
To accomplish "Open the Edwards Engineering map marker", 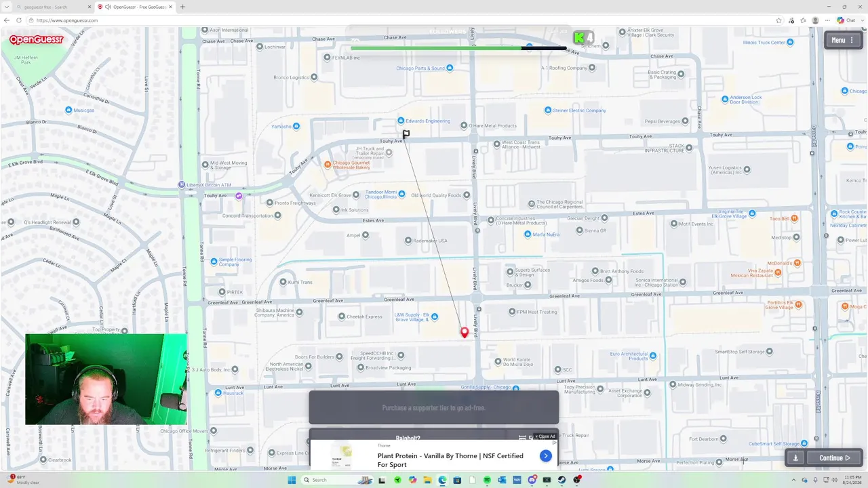I will (401, 121).
